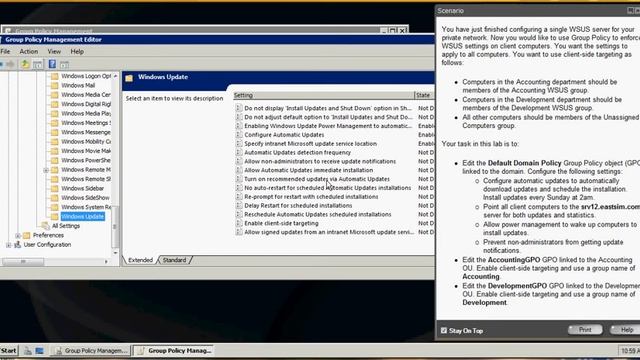Click policy icon beside Enable client-side targeting
Viewport: 640px width, 360px height.
click(x=238, y=223)
